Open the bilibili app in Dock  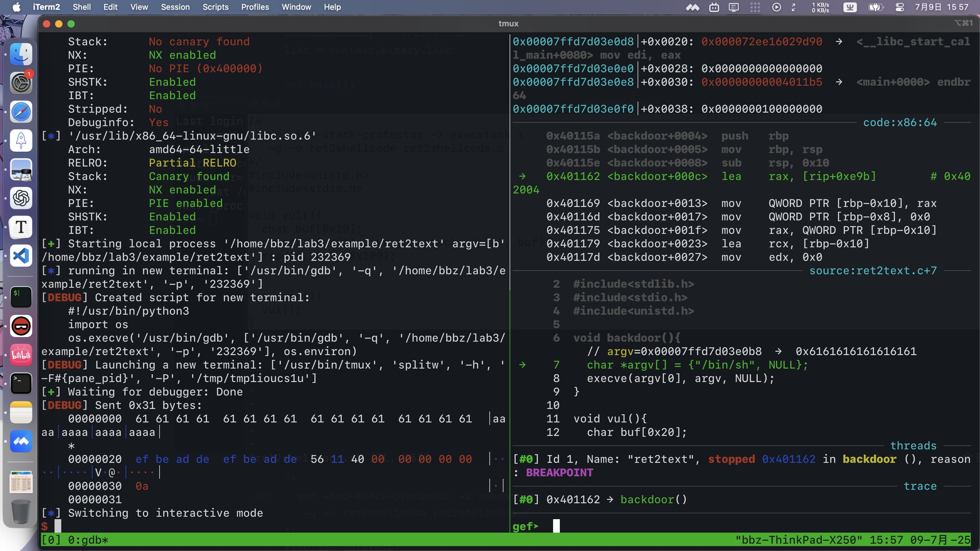[x=21, y=355]
